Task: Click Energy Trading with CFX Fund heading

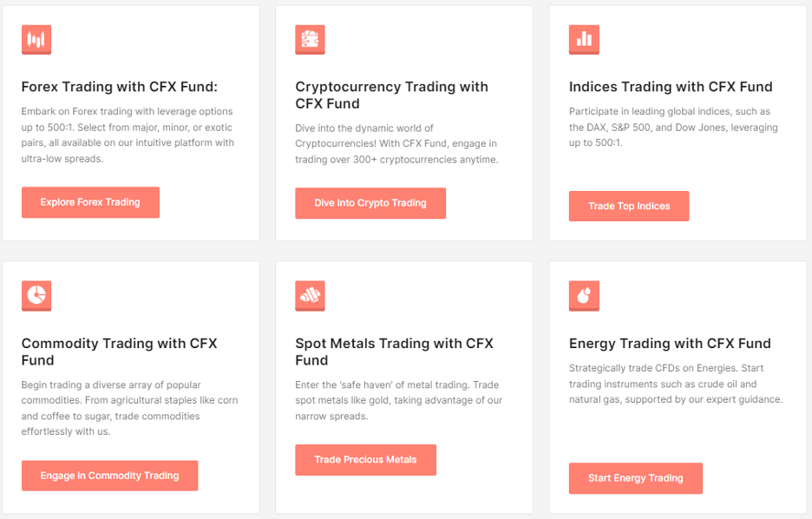Action: click(x=670, y=344)
